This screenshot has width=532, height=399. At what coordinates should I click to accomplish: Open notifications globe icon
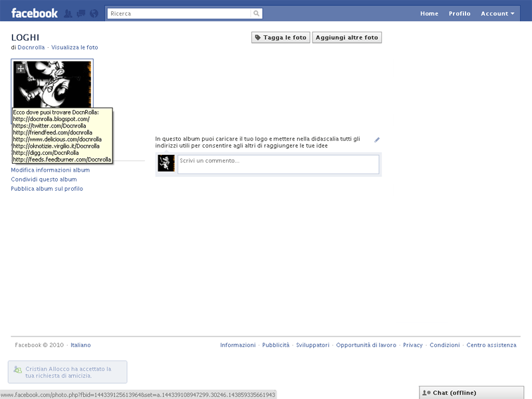click(x=94, y=13)
